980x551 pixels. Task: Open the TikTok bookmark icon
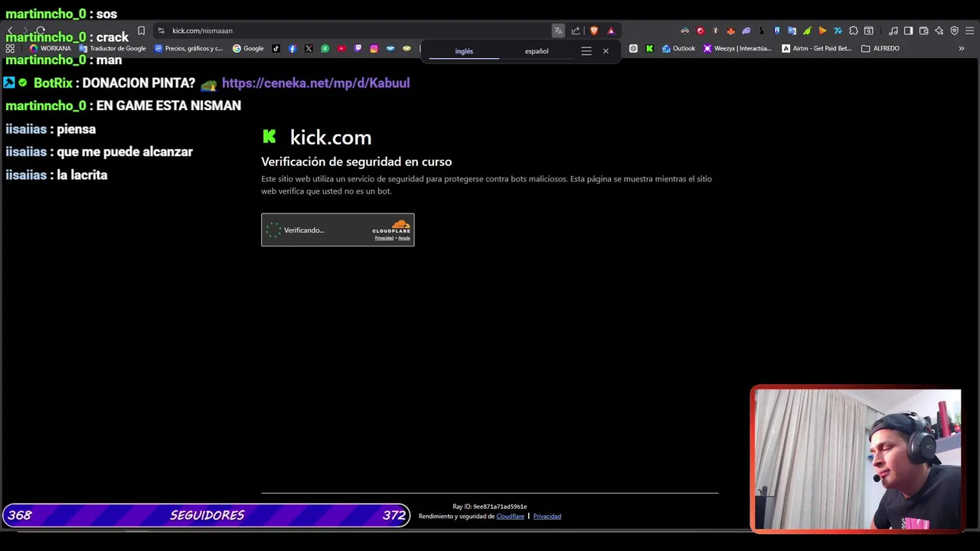point(276,48)
